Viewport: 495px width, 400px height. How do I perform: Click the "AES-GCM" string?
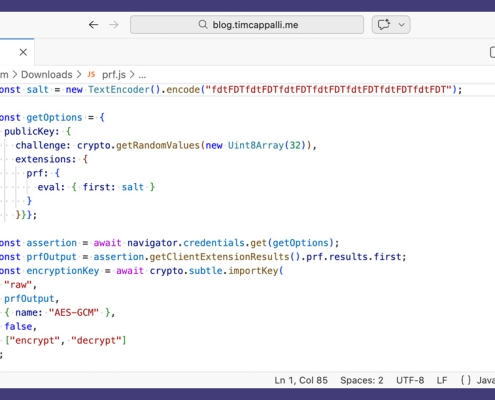coord(74,313)
